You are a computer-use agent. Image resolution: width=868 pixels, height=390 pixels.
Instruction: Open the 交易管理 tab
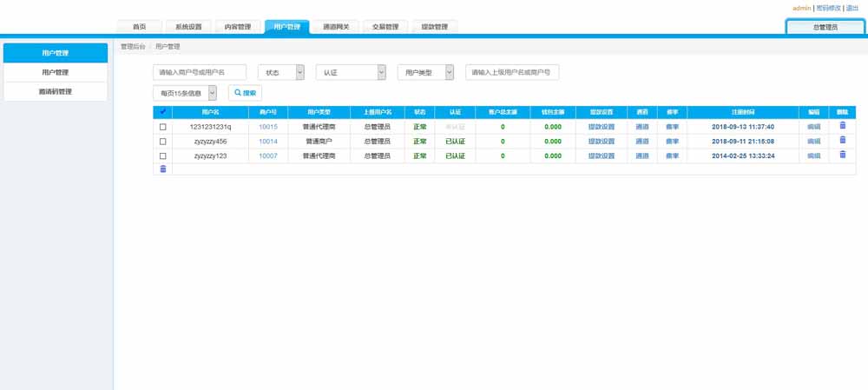tap(385, 27)
